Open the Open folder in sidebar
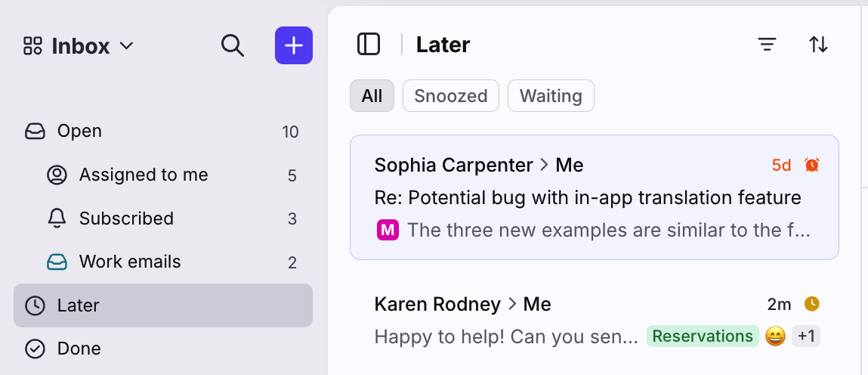The width and height of the screenshot is (868, 375). [162, 132]
